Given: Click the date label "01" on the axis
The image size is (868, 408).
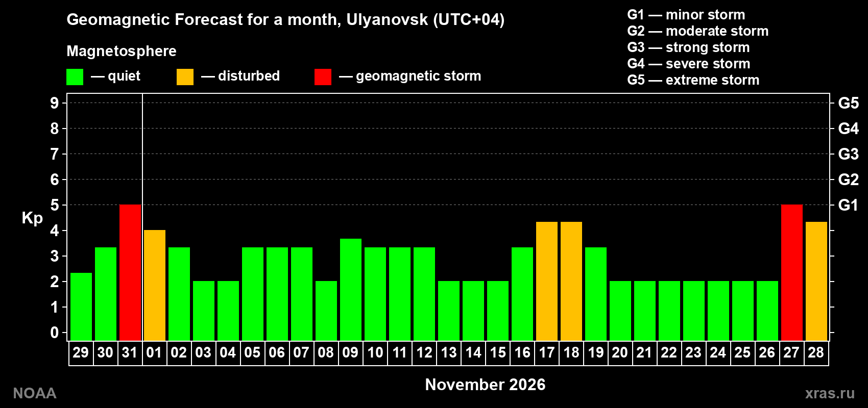Looking at the screenshot, I should pos(154,352).
